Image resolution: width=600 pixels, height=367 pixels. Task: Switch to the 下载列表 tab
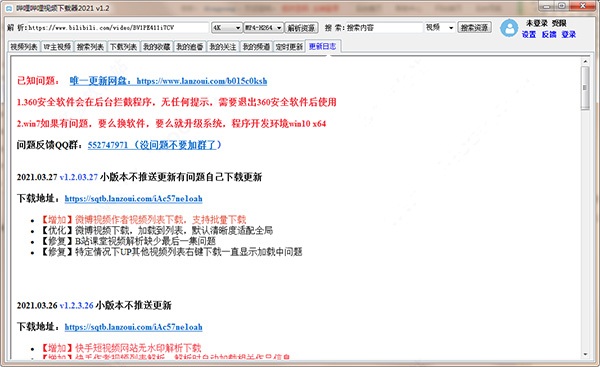point(124,47)
